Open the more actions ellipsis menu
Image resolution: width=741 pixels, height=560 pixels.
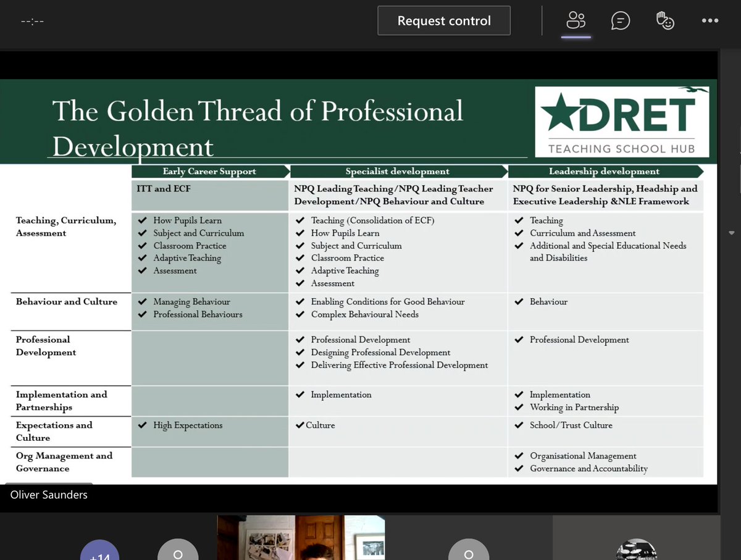710,20
